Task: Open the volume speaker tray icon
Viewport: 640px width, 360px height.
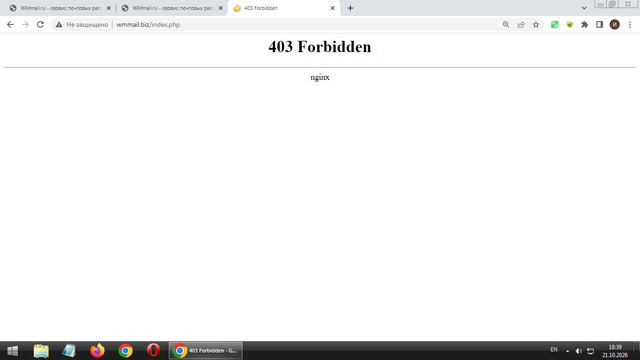Action: 578,351
